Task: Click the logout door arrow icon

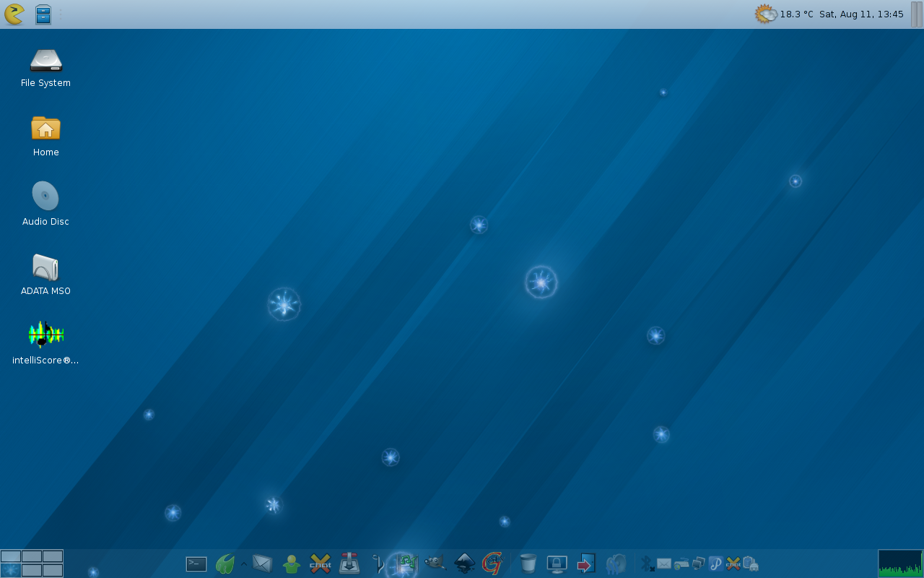Action: click(586, 564)
